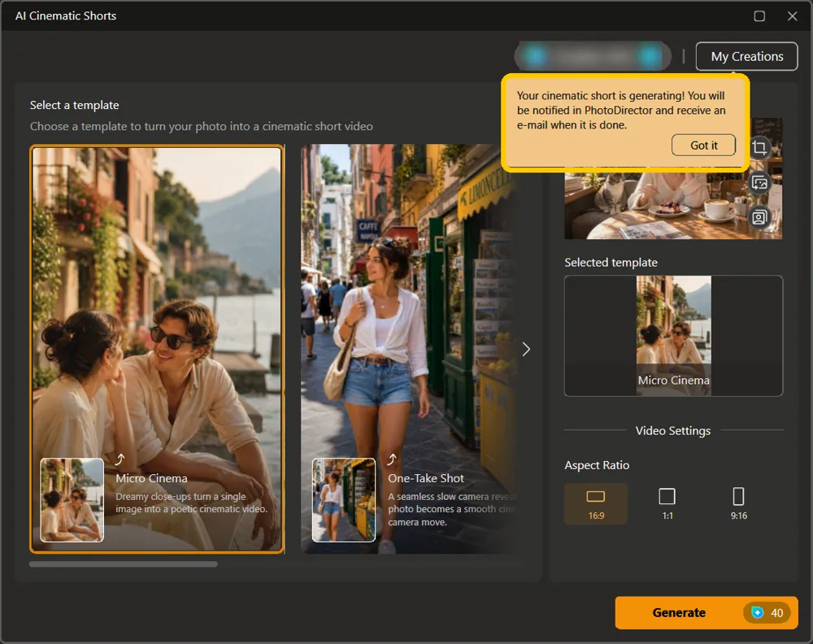Click the One-Take Shot source photo inset
The image size is (813, 644).
click(x=344, y=500)
